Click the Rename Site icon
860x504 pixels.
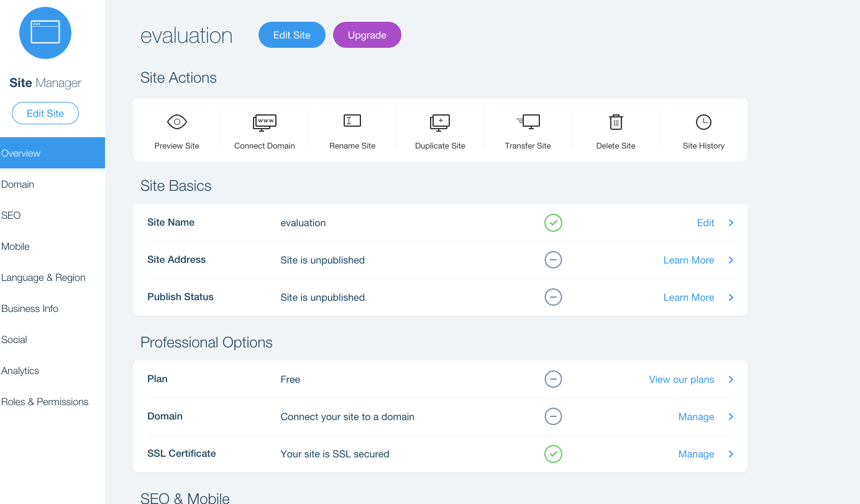[352, 121]
